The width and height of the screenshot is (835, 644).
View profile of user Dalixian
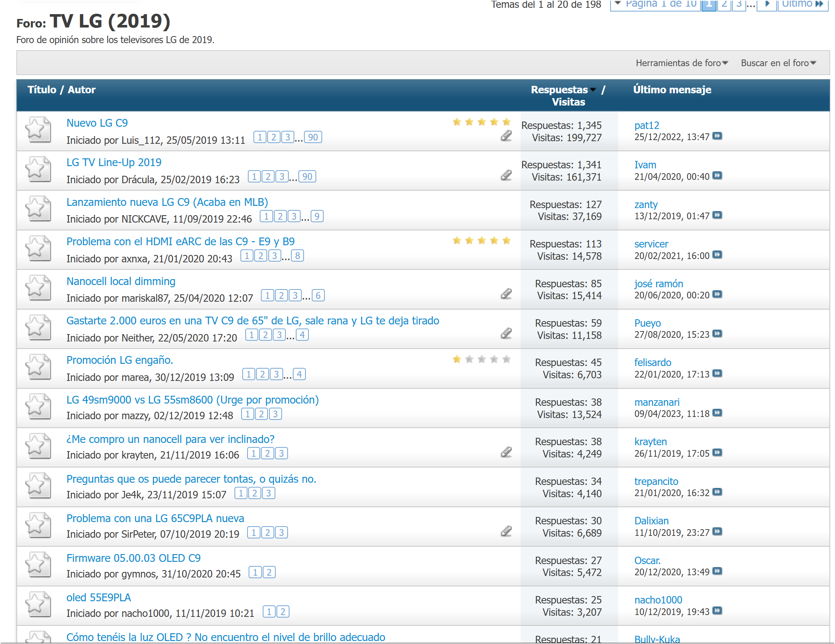pos(652,521)
